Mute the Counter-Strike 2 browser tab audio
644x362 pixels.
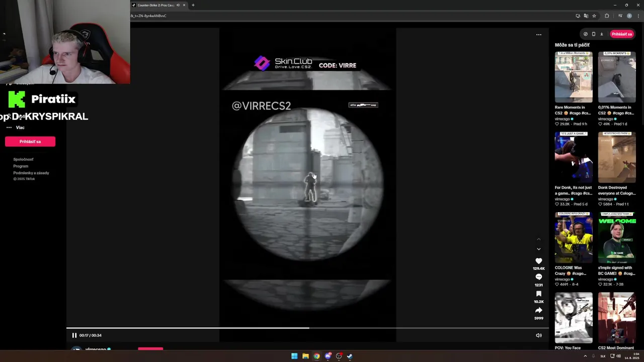click(x=178, y=5)
